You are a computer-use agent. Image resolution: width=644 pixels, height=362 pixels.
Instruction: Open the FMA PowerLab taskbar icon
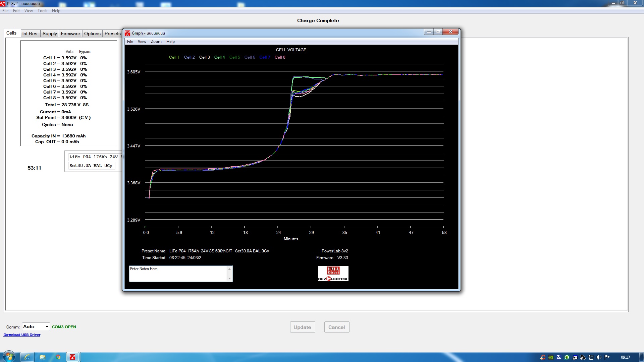72,357
